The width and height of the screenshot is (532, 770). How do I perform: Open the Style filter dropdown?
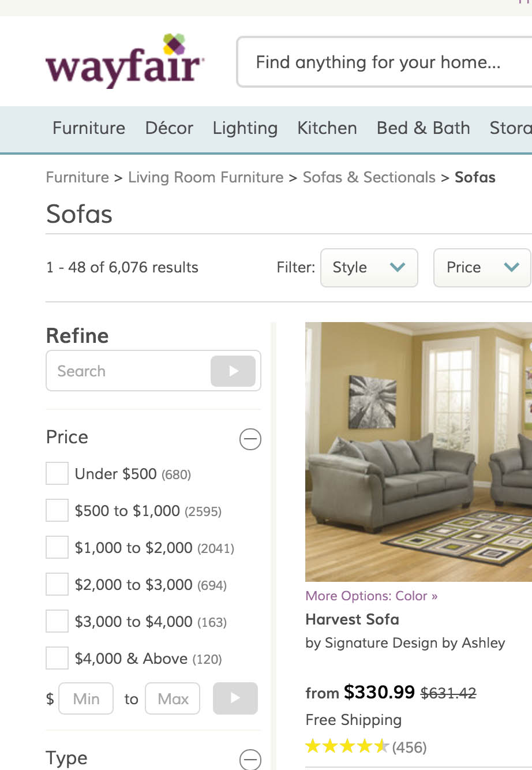pyautogui.click(x=369, y=267)
